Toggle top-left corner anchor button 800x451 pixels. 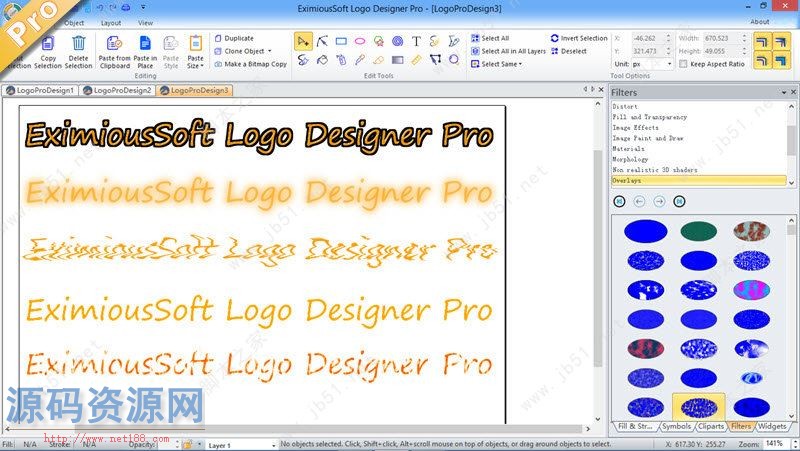point(762,42)
